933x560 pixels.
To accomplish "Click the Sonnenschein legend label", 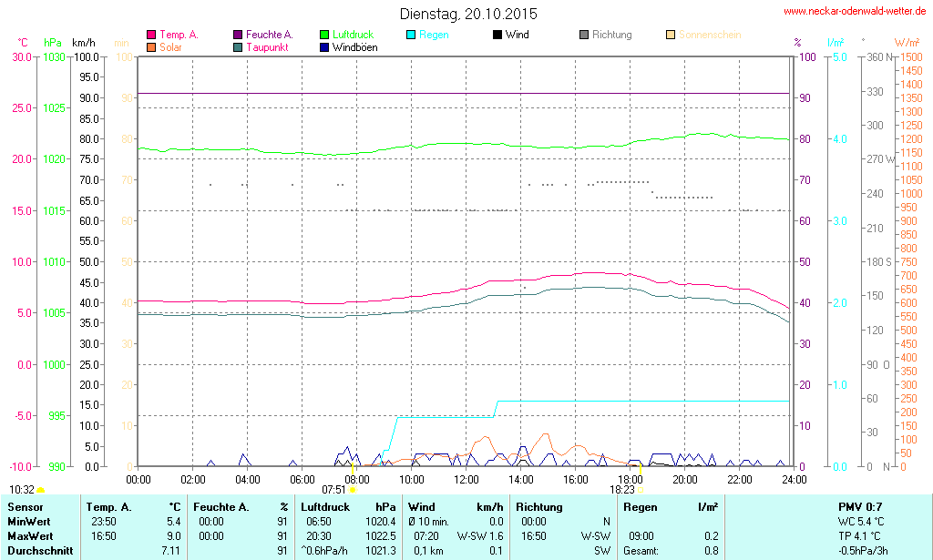I will tap(709, 35).
